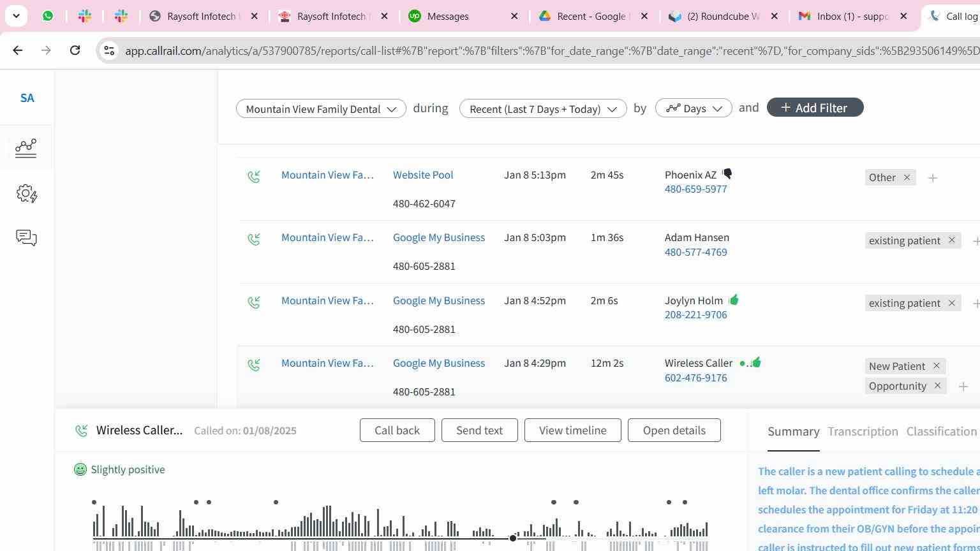The height and width of the screenshot is (551, 980).
Task: Open phone number 208-221-9706
Action: (696, 315)
